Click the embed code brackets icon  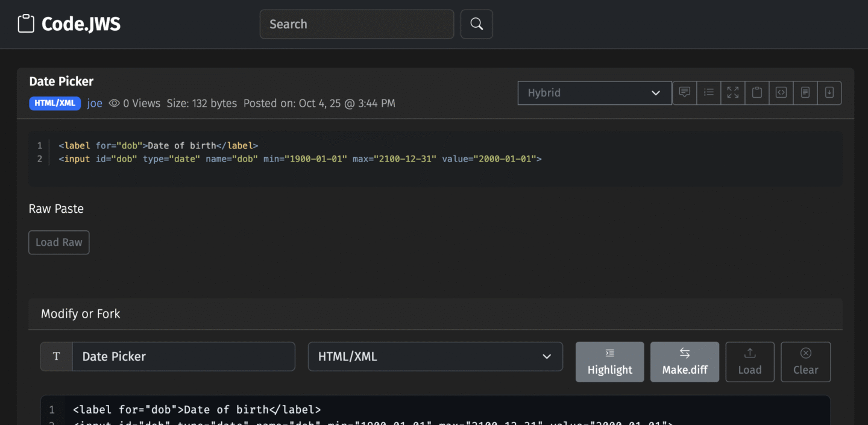781,93
